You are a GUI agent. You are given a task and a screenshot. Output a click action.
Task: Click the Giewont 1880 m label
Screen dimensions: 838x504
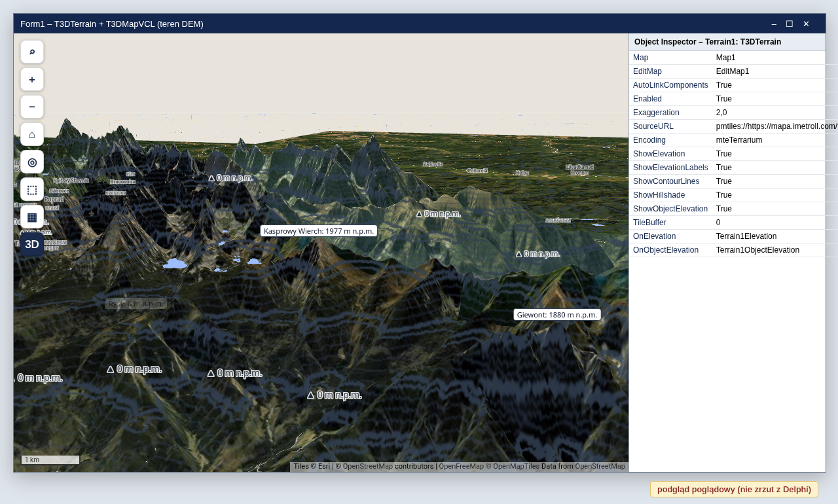(557, 315)
